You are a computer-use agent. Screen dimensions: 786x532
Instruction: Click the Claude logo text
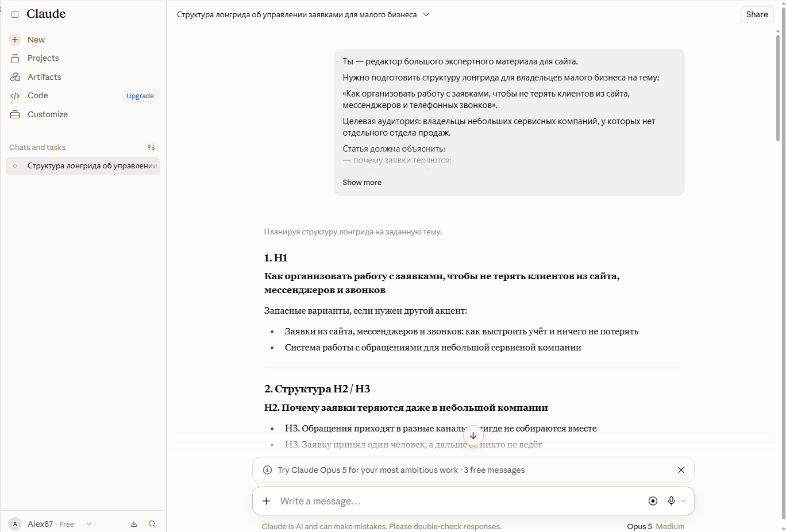click(x=46, y=14)
